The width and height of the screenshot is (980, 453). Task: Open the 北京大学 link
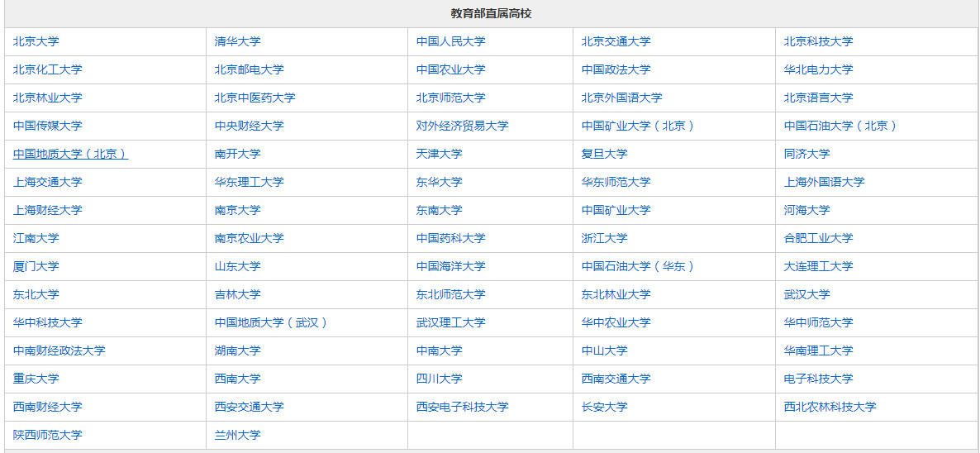[x=36, y=42]
